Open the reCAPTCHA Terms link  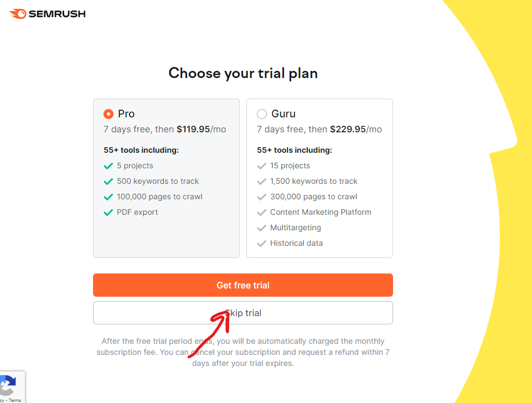15,400
